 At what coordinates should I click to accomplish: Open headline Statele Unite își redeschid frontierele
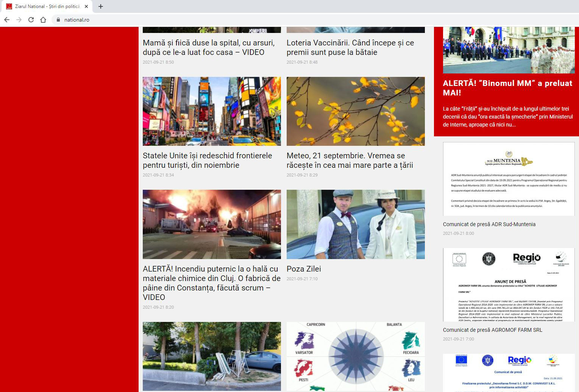[208, 160]
